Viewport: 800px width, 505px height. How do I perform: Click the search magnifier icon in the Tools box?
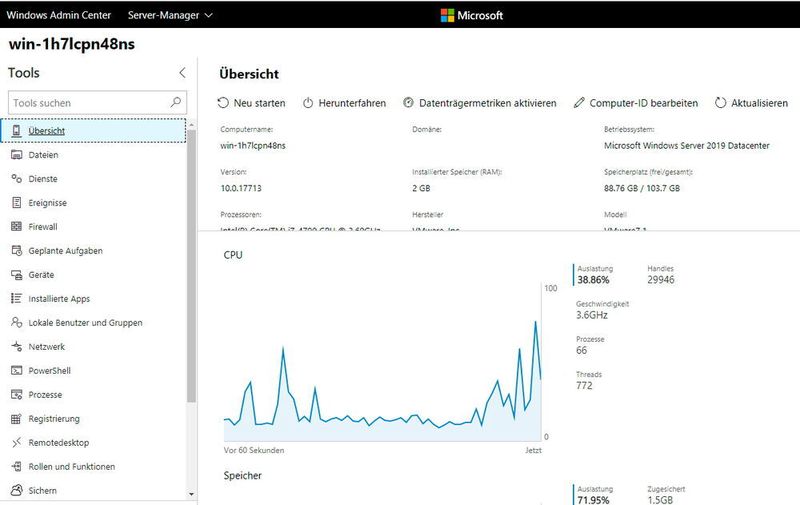click(176, 103)
